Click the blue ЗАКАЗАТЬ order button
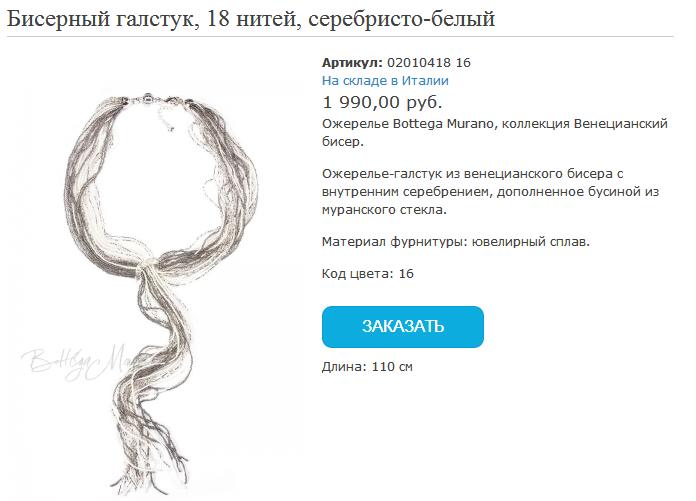This screenshot has height=501, width=696. point(403,327)
